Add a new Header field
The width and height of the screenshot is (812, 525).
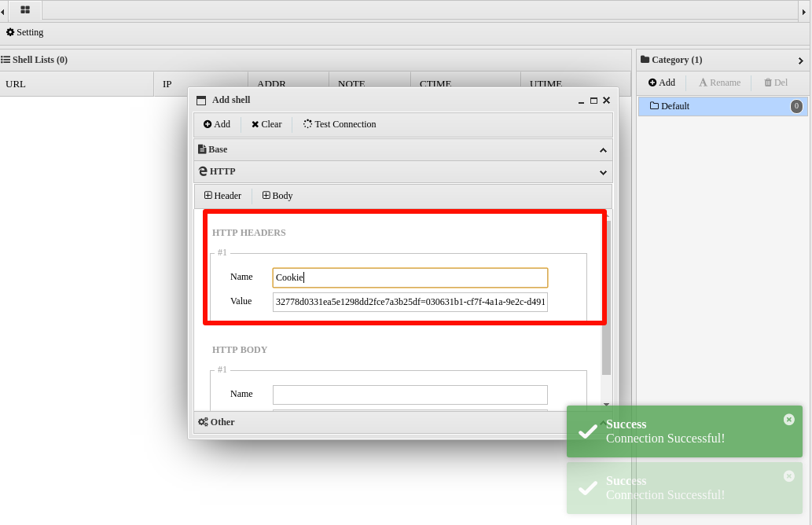tap(222, 196)
